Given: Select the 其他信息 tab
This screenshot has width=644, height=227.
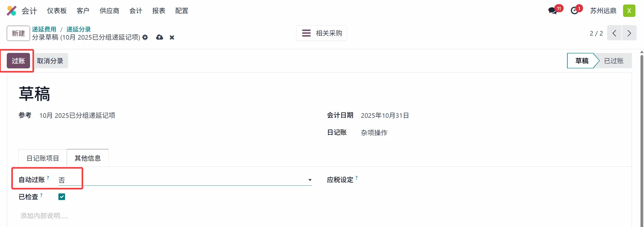Looking at the screenshot, I should [x=88, y=158].
